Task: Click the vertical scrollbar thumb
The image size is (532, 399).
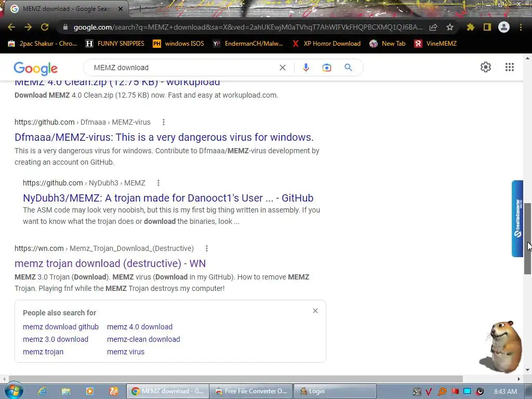Action: tap(528, 238)
